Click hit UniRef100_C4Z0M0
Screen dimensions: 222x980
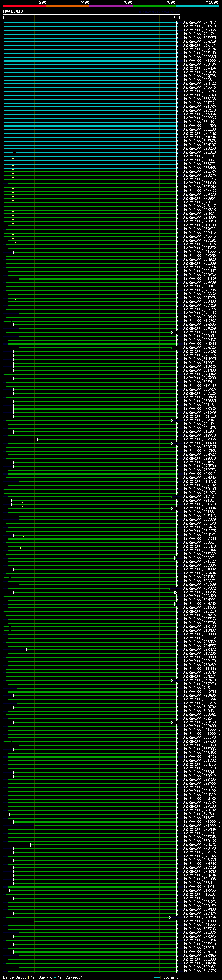[x=199, y=256]
